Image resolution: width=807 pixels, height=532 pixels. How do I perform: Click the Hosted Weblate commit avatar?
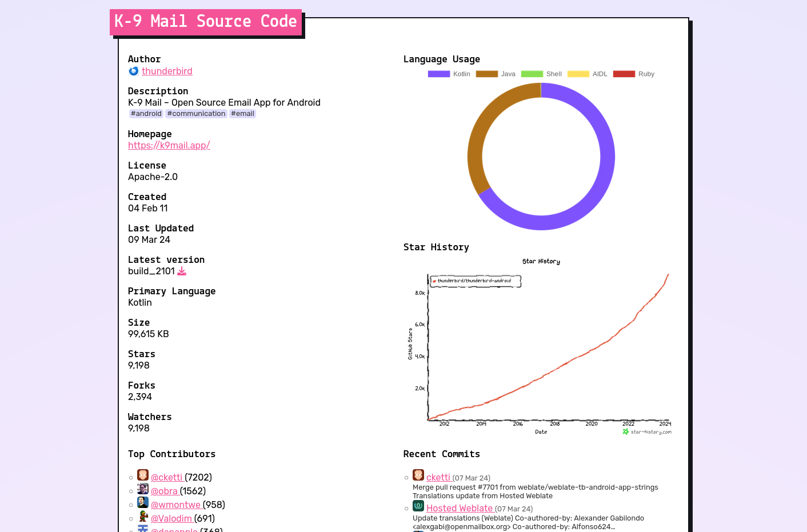click(x=418, y=506)
